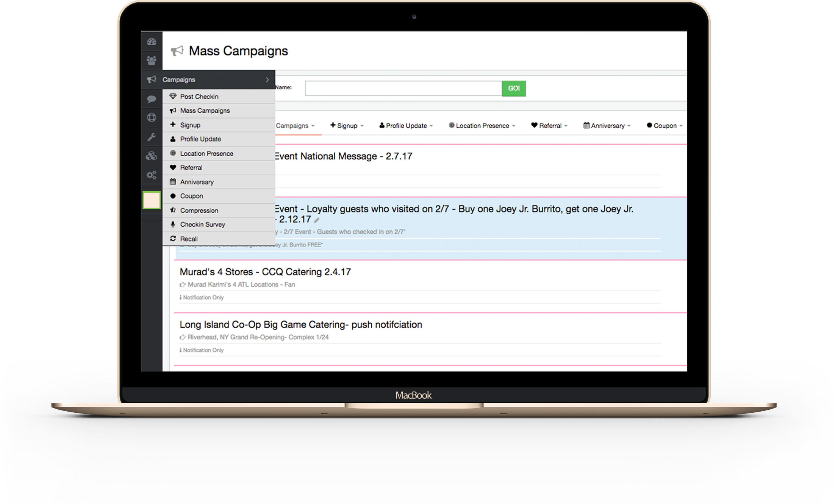Open the dashboard gauge icon in sidebar
Screen dimensions: 835x504
pos(152,42)
